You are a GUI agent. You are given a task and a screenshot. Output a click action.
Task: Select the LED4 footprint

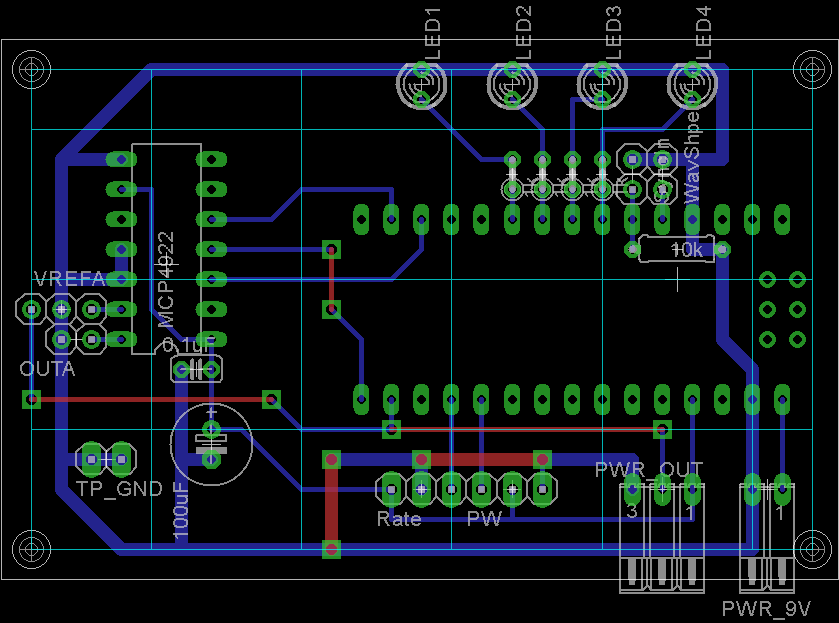pyautogui.click(x=690, y=83)
